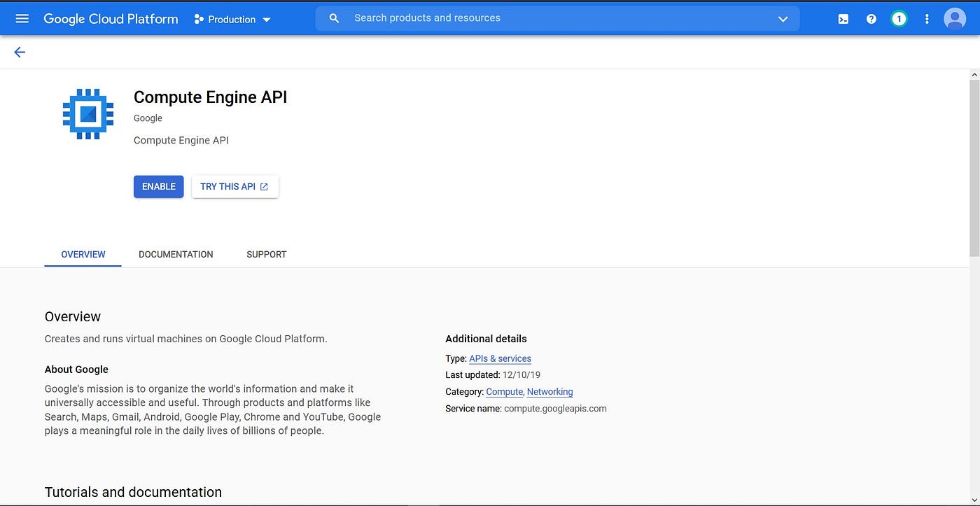Image resolution: width=980 pixels, height=506 pixels.
Task: Click the Google publisher name under title
Action: pyautogui.click(x=148, y=118)
